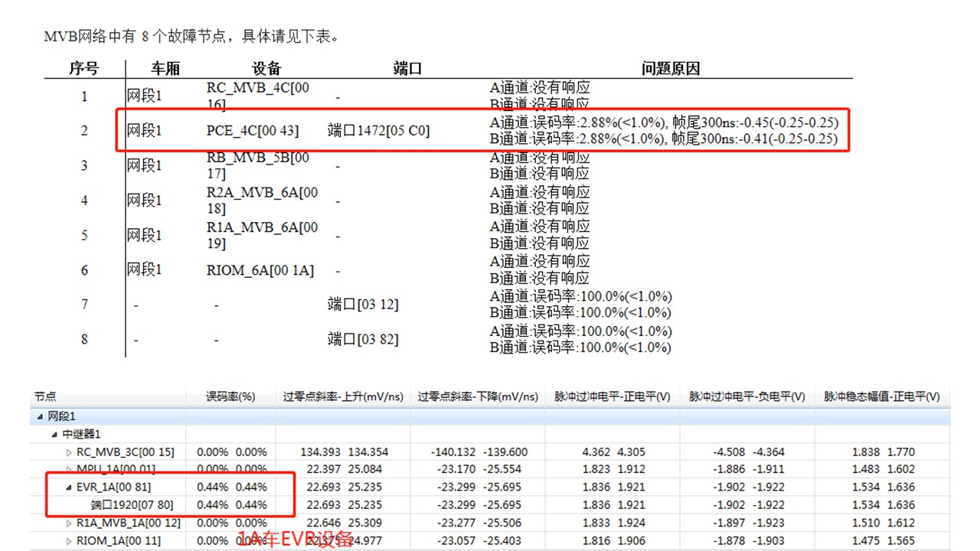Click A通道 误码率 100.0% cause in row 7
980x551 pixels.
(581, 296)
